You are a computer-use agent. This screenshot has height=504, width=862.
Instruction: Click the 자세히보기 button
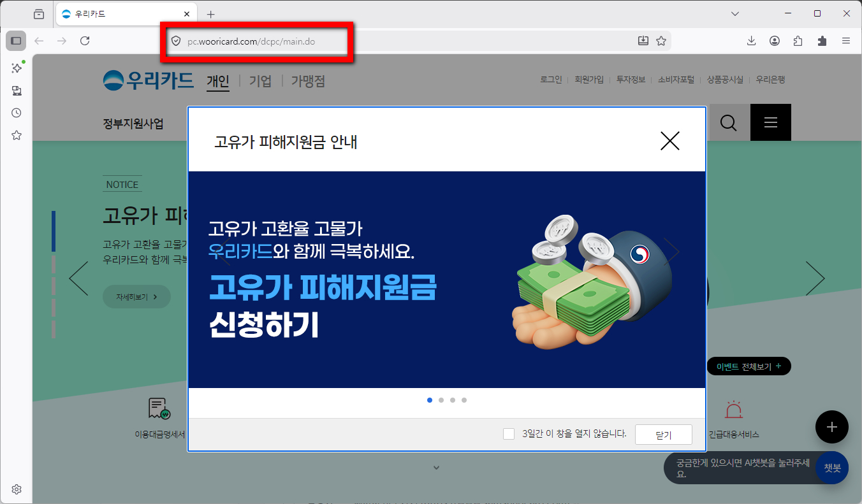[x=136, y=296]
